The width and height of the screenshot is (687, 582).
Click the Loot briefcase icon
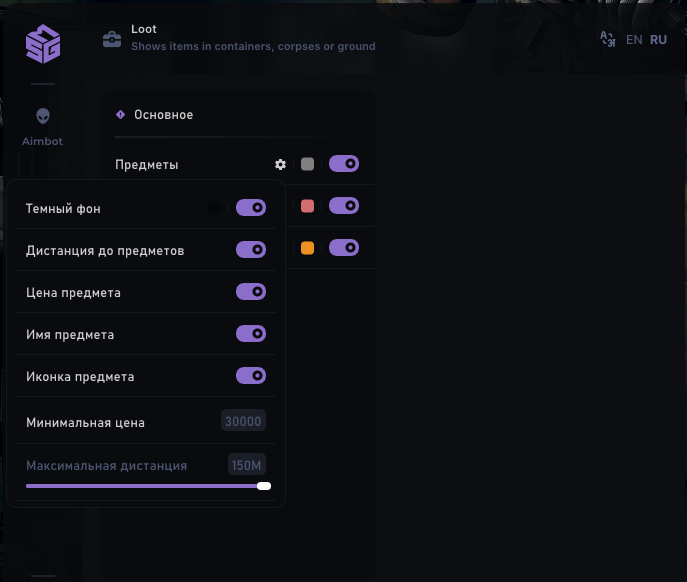click(112, 40)
